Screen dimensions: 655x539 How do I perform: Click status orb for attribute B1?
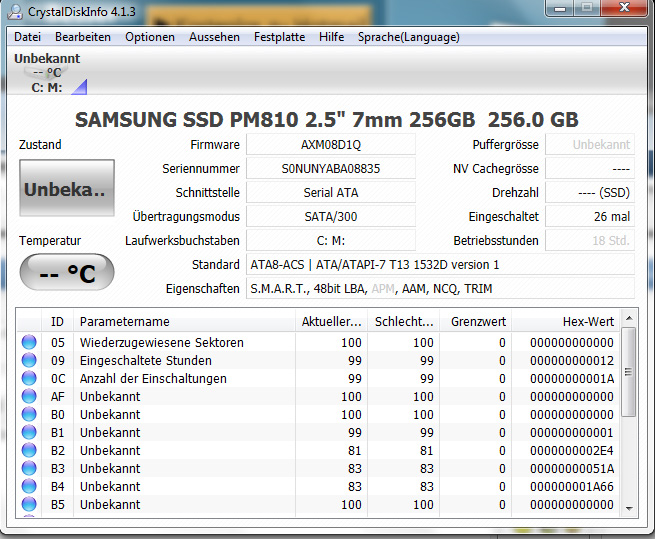29,432
